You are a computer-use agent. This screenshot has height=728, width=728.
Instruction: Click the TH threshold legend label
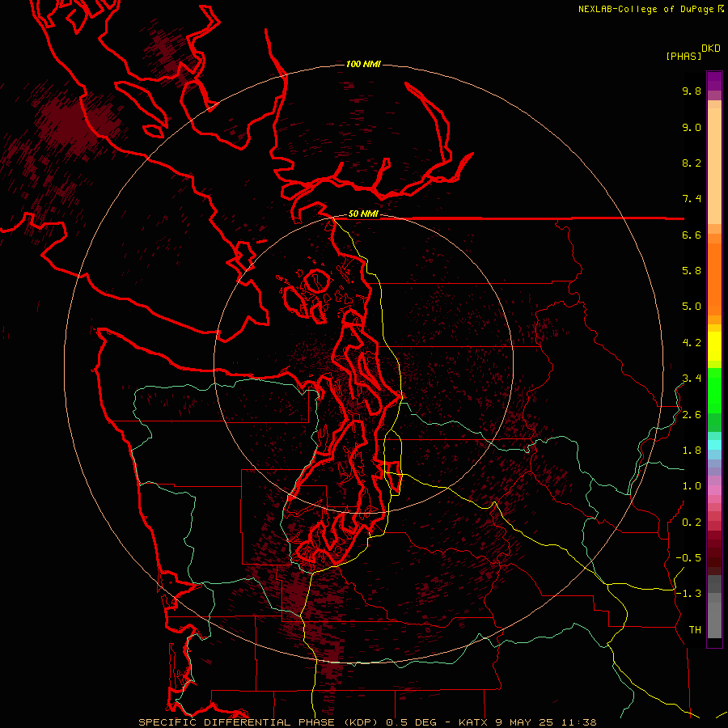coord(695,630)
